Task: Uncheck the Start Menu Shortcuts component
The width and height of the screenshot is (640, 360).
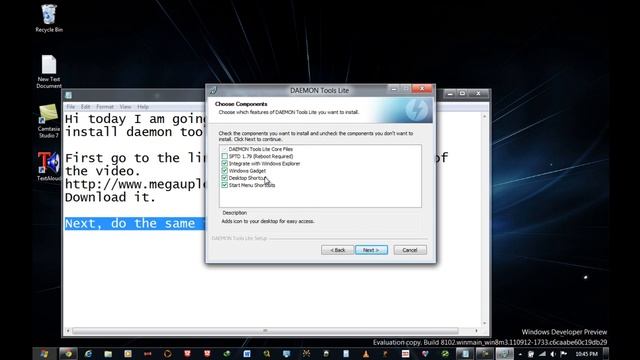Action: pos(224,185)
